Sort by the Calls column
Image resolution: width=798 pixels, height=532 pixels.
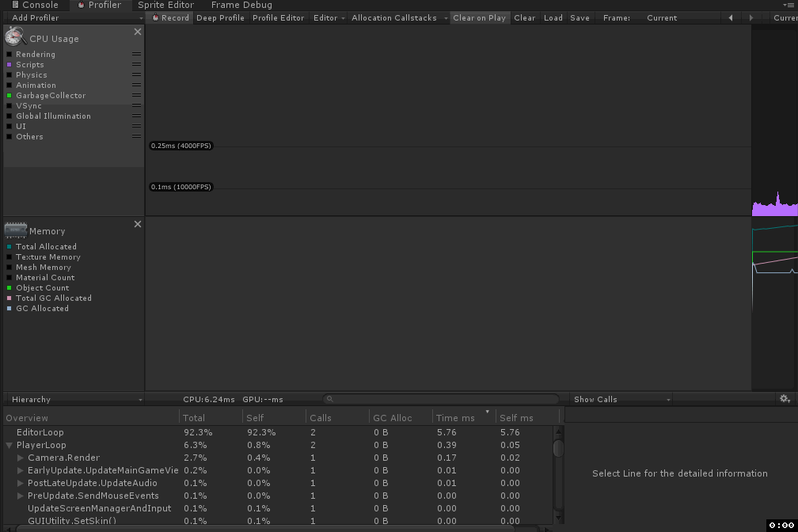tap(337, 417)
